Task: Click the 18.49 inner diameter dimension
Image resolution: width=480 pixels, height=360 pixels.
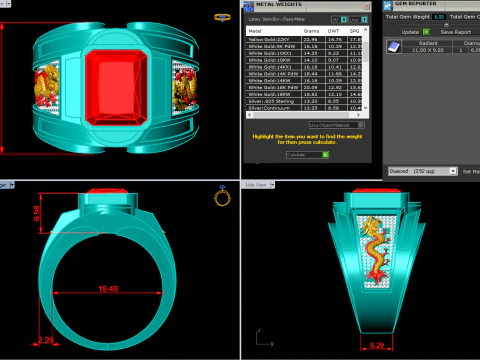Action: tap(108, 289)
